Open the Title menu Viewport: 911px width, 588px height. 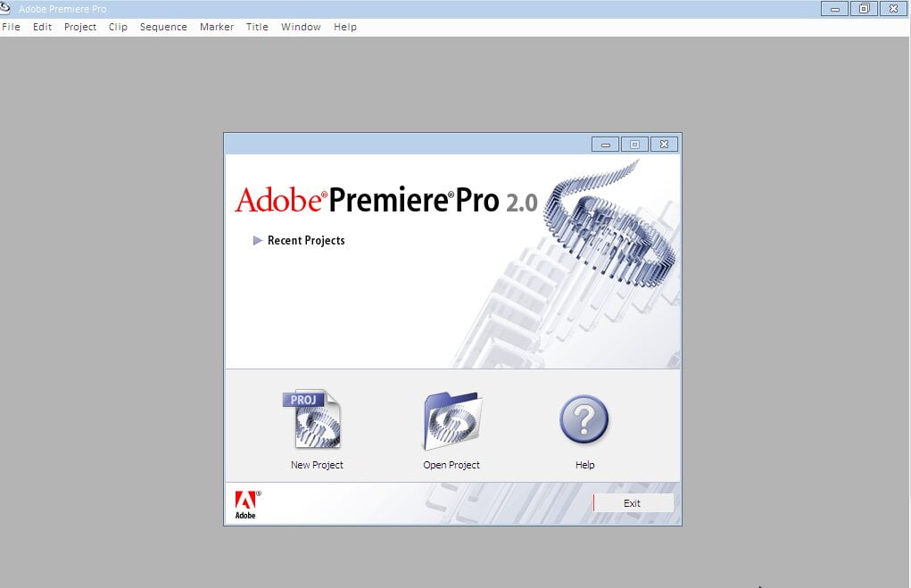[257, 27]
